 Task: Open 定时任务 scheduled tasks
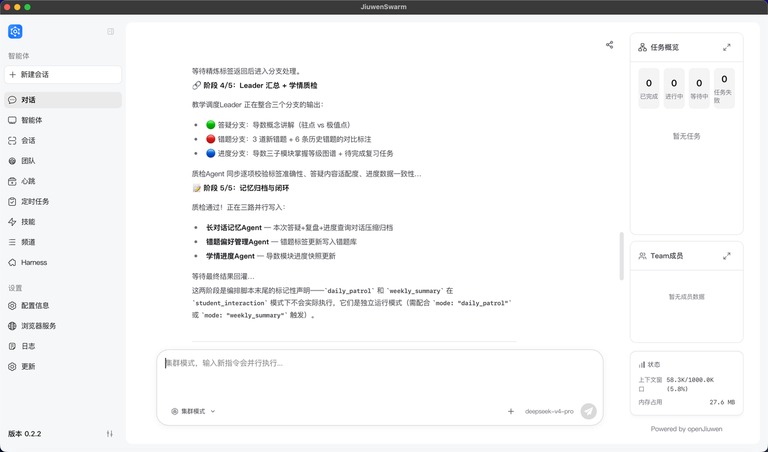(x=63, y=201)
